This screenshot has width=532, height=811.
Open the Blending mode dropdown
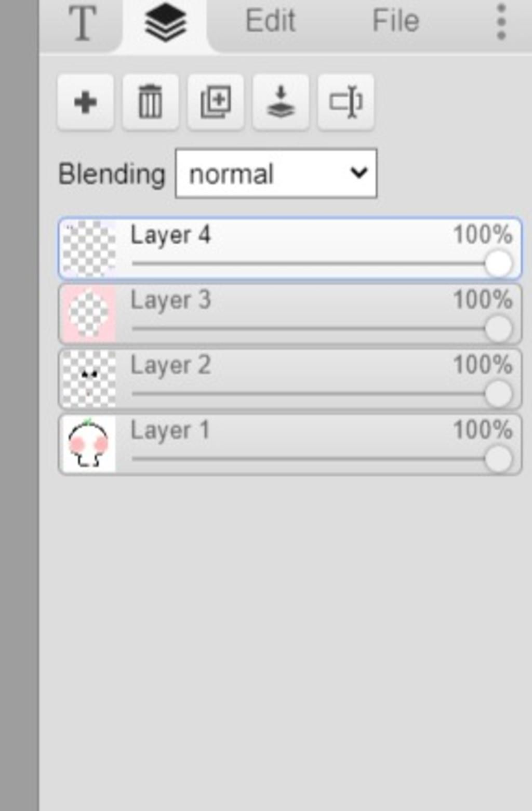(276, 174)
